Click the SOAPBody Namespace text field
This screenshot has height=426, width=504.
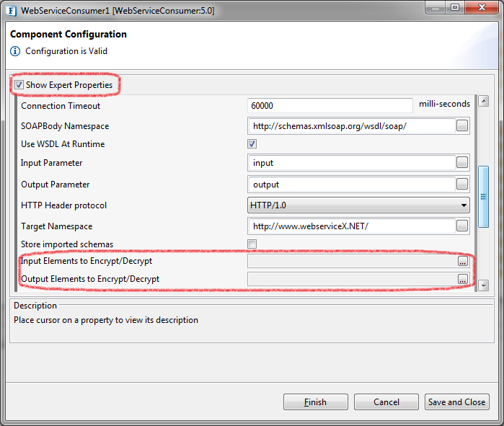[352, 126]
